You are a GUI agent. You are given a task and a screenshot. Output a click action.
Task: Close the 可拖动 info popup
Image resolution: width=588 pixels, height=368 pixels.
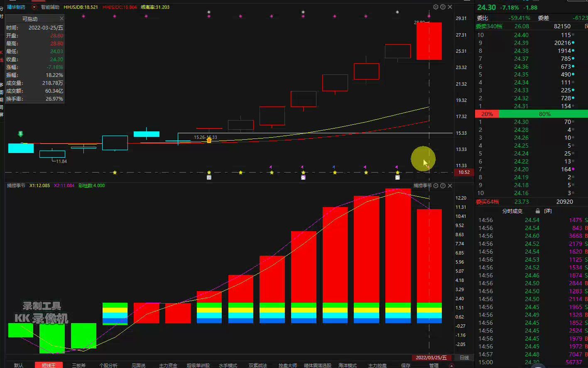61,19
